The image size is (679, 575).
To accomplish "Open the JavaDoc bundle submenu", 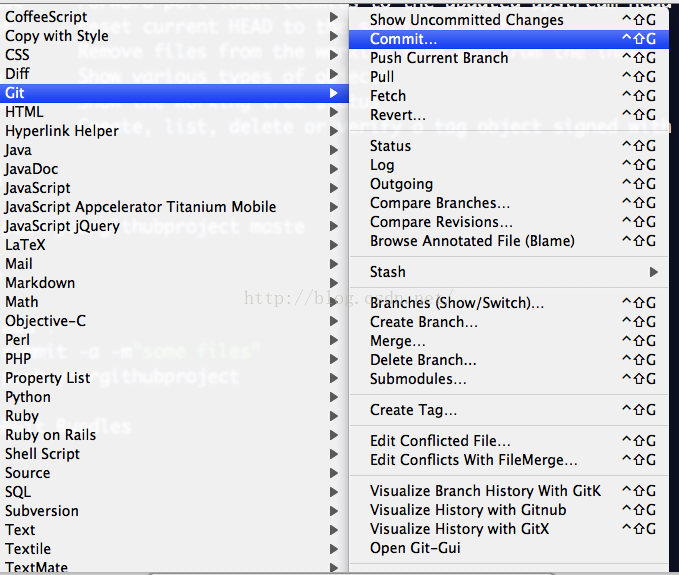I will (174, 169).
